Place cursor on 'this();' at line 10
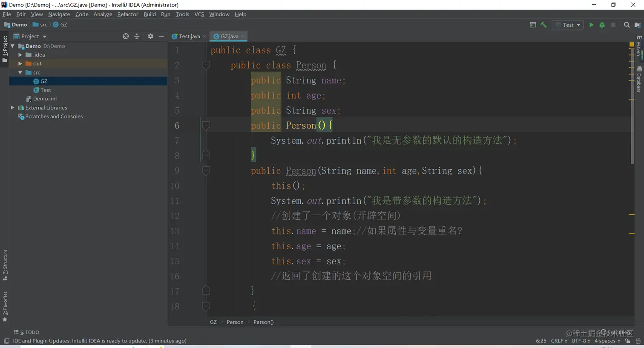The height and width of the screenshot is (348, 644). 288,186
